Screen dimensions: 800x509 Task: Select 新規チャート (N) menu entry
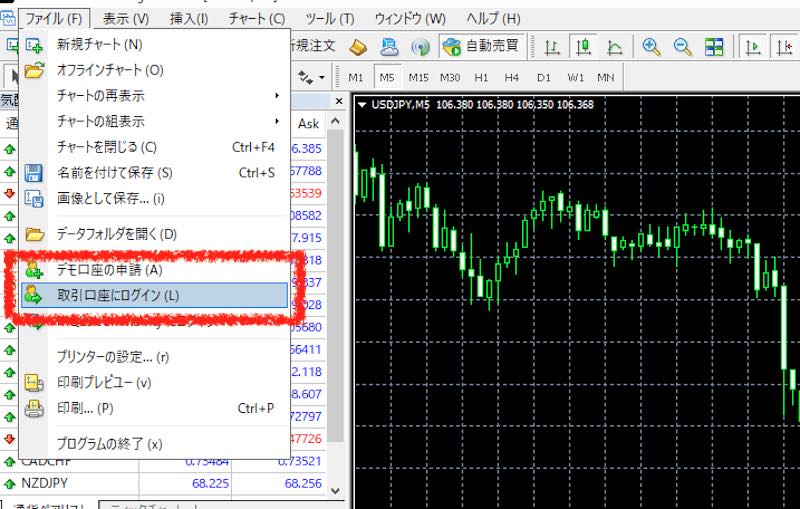click(x=155, y=44)
